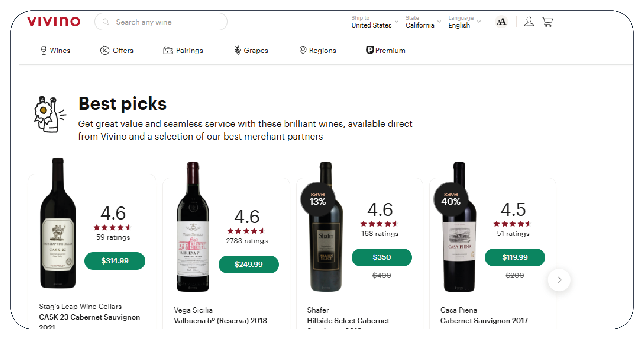This screenshot has height=340, width=644.
Task: Click the $119.99 Casa Piena price button
Action: coord(515,257)
